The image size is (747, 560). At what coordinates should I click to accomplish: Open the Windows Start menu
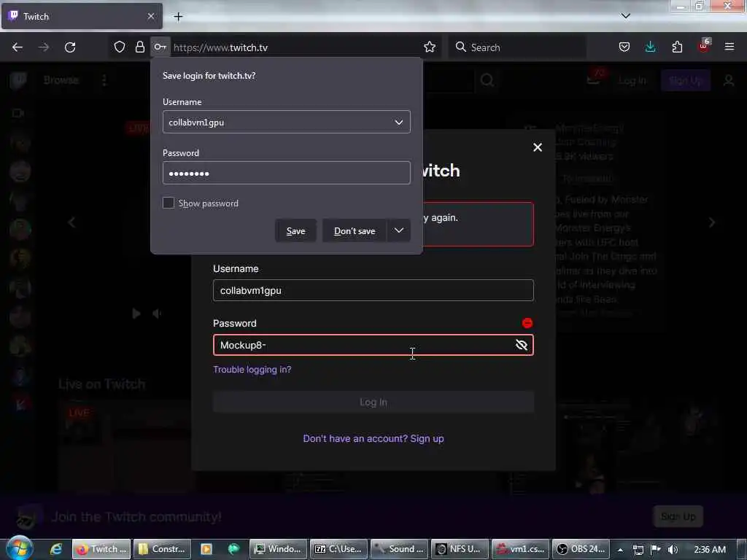[20, 548]
